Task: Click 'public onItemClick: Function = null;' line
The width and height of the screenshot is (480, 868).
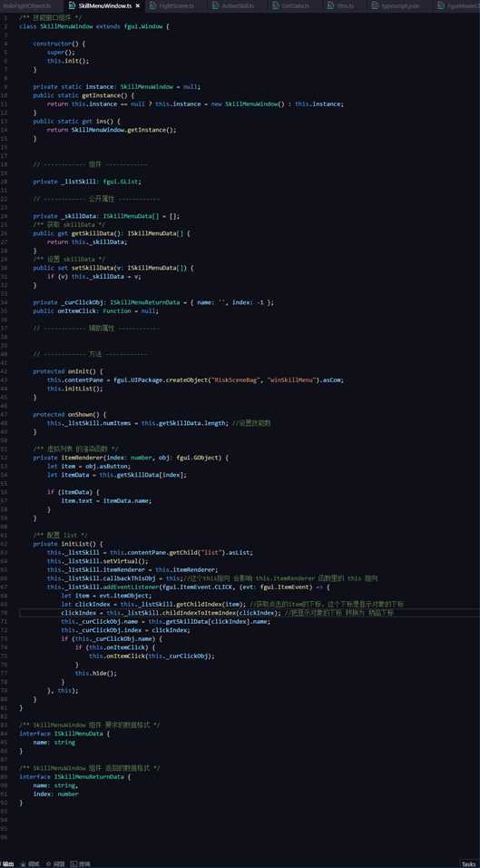Action: pos(95,311)
